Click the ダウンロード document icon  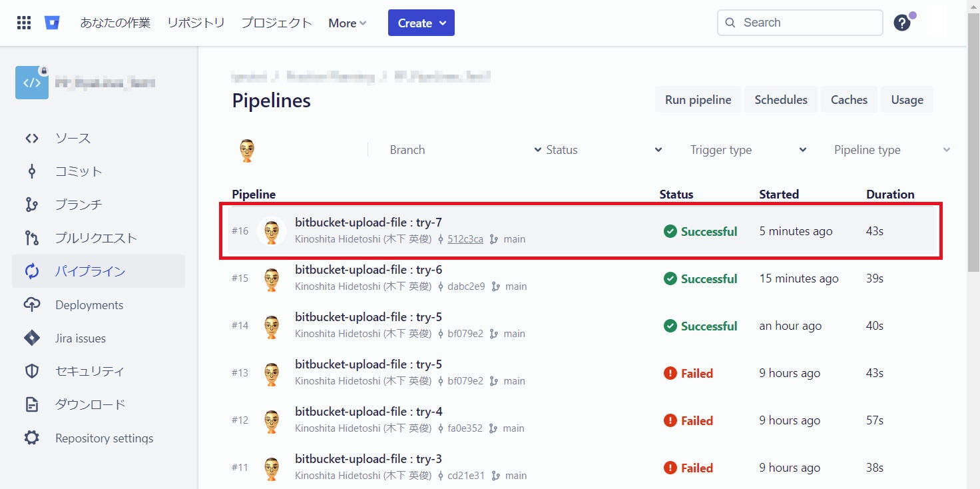31,404
